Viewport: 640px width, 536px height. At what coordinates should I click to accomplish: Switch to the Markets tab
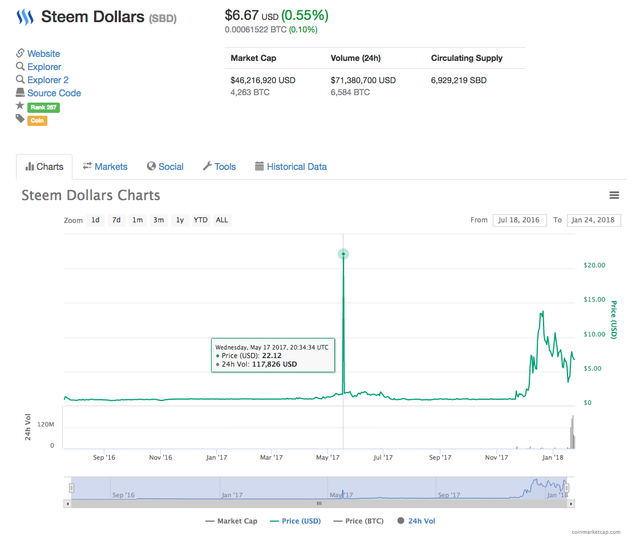(105, 167)
